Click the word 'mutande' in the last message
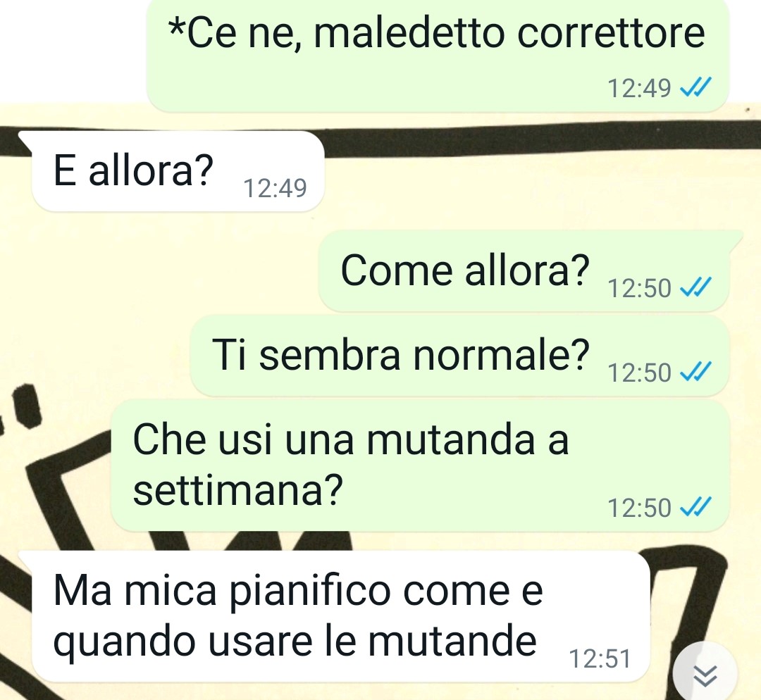This screenshot has width=761, height=700. coord(452,642)
